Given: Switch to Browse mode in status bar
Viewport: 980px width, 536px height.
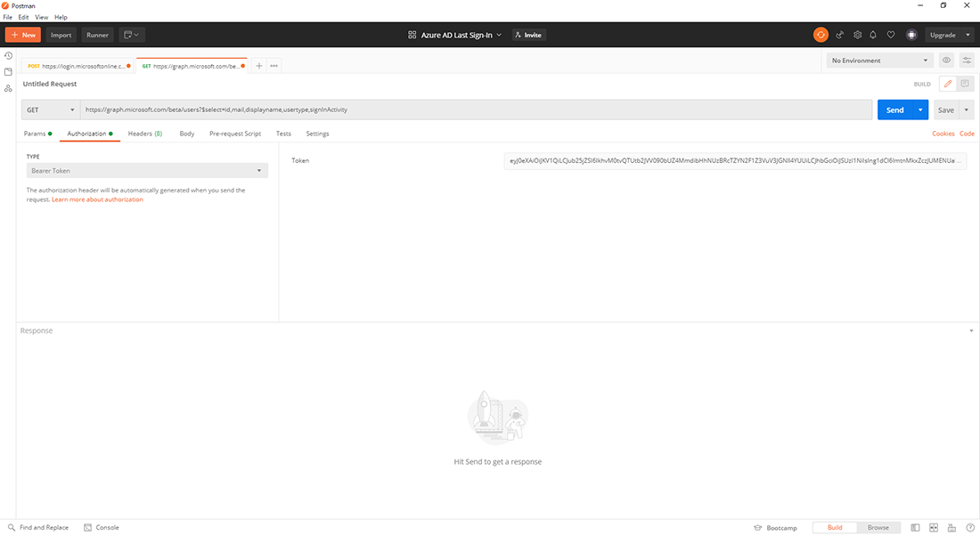Looking at the screenshot, I should [878, 528].
